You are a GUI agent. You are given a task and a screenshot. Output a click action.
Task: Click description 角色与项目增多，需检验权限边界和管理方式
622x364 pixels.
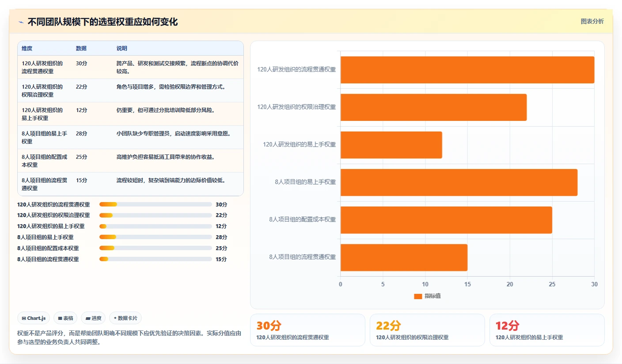173,86
